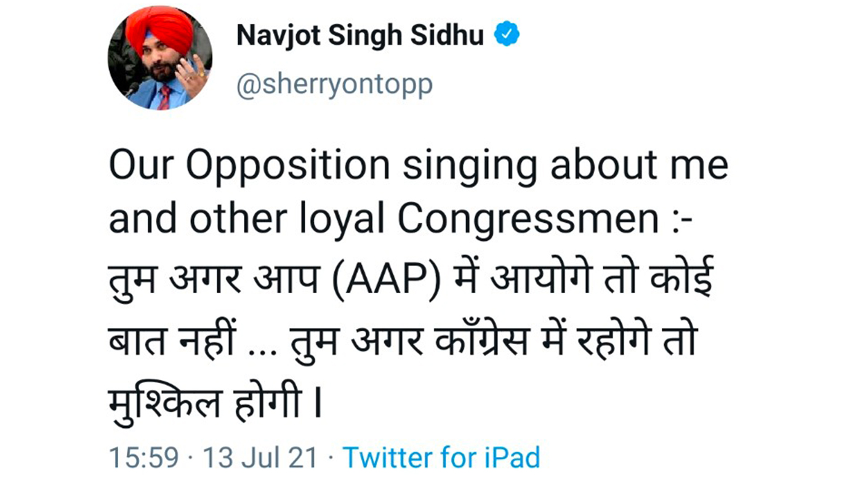Click the display name Navjot Singh Sidhu
Image resolution: width=868 pixels, height=492 pixels.
(x=360, y=36)
